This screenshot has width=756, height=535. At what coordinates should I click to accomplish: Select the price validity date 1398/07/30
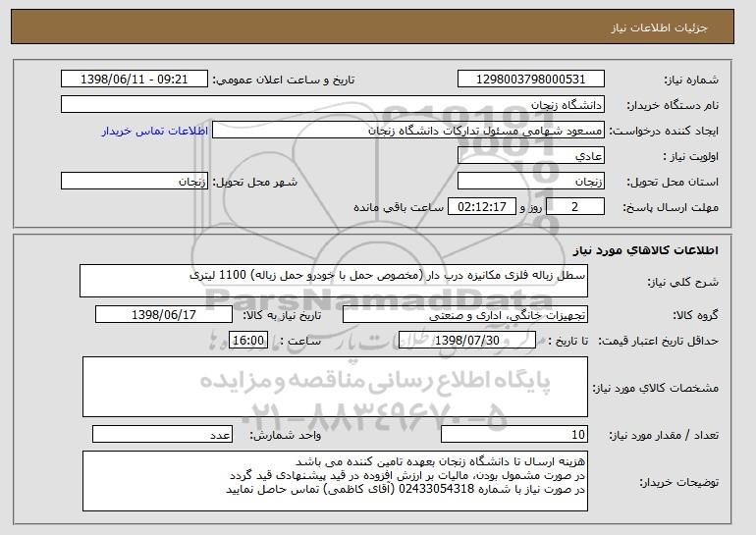[x=467, y=341]
